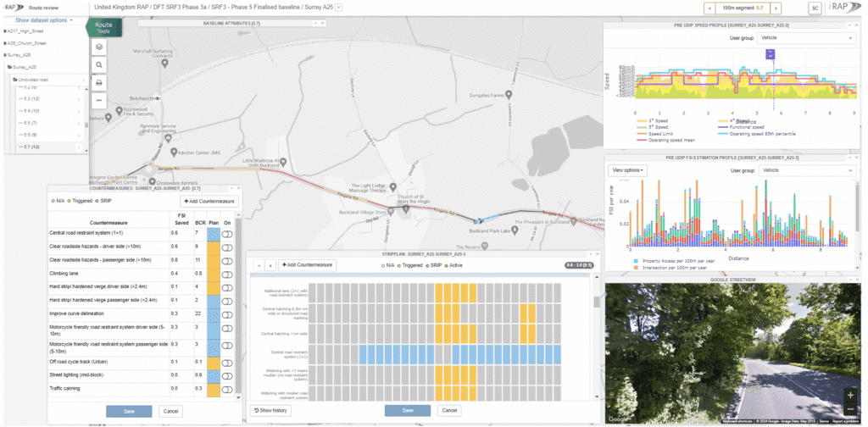Click blue Plan swatch for Improve curve delineation
The image size is (868, 427).
pos(213,314)
